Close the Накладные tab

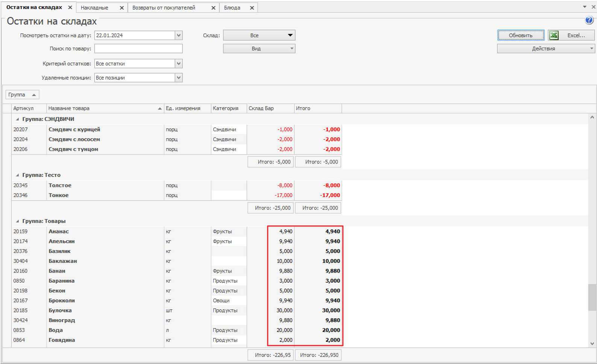[122, 8]
